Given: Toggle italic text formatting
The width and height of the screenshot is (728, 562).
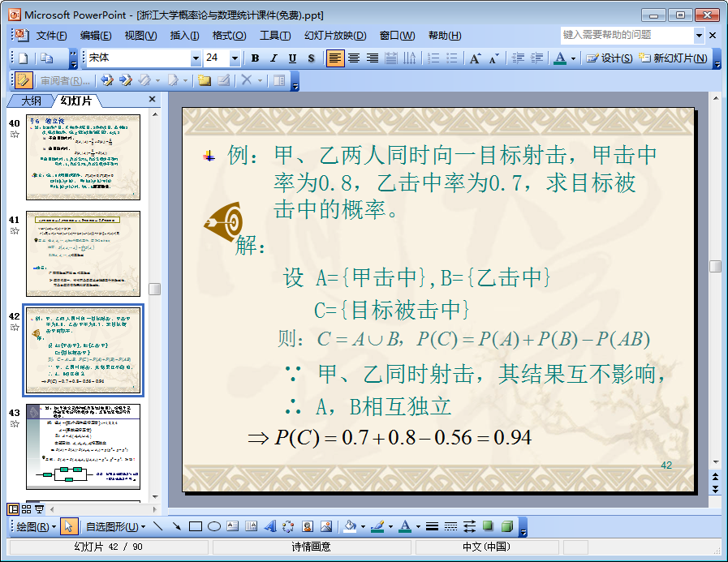Looking at the screenshot, I should (x=274, y=58).
